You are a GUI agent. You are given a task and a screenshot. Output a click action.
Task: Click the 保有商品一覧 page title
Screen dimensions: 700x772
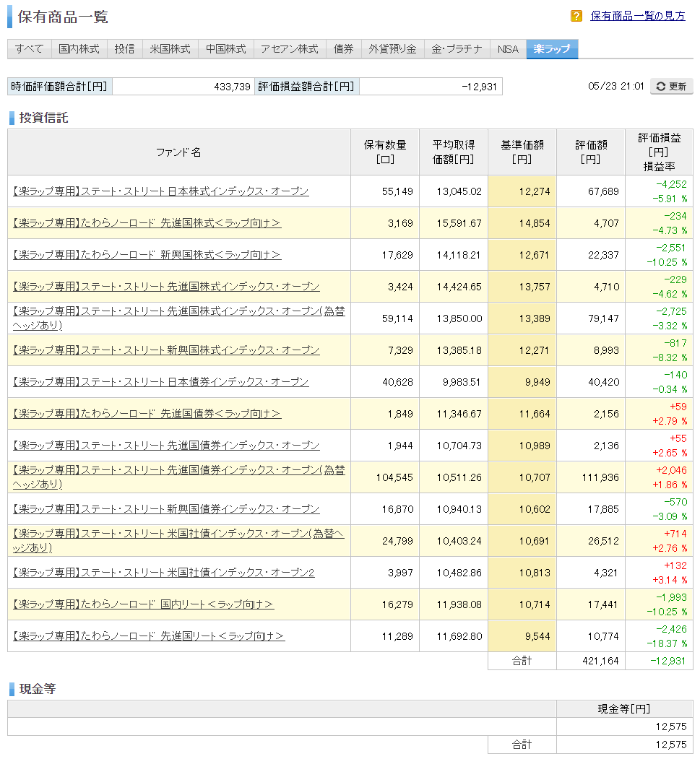pyautogui.click(x=63, y=17)
